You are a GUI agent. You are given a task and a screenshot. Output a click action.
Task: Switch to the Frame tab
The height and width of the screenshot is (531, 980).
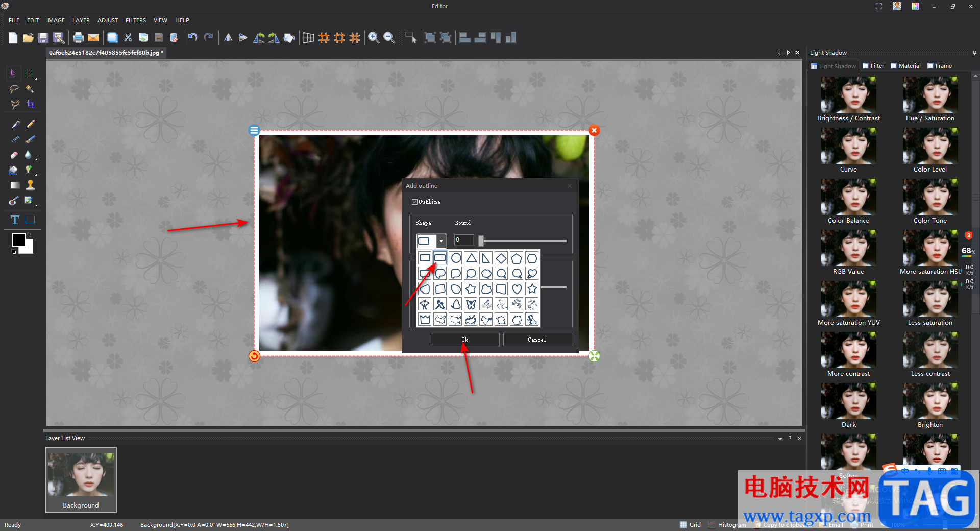939,66
